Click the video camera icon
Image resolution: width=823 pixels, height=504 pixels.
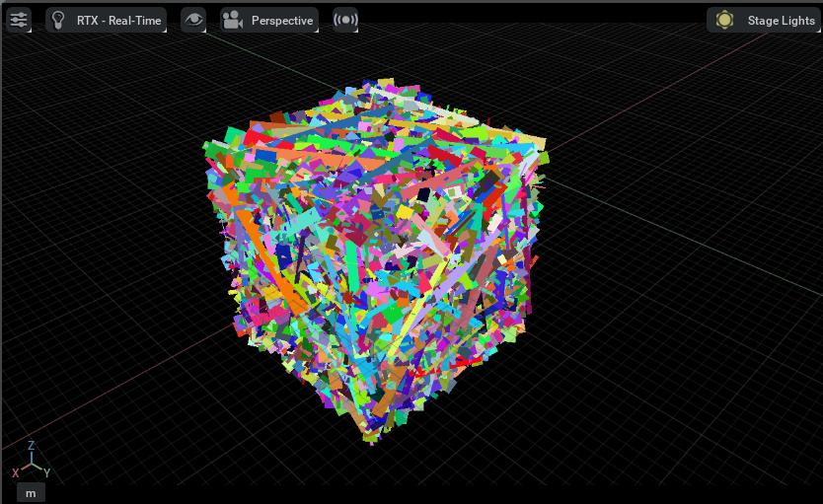(233, 20)
